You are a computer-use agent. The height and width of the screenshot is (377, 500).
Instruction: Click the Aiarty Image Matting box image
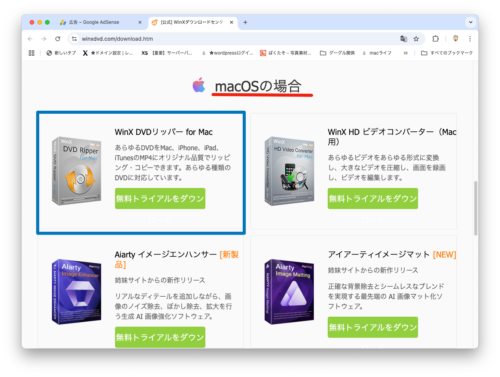pos(289,292)
